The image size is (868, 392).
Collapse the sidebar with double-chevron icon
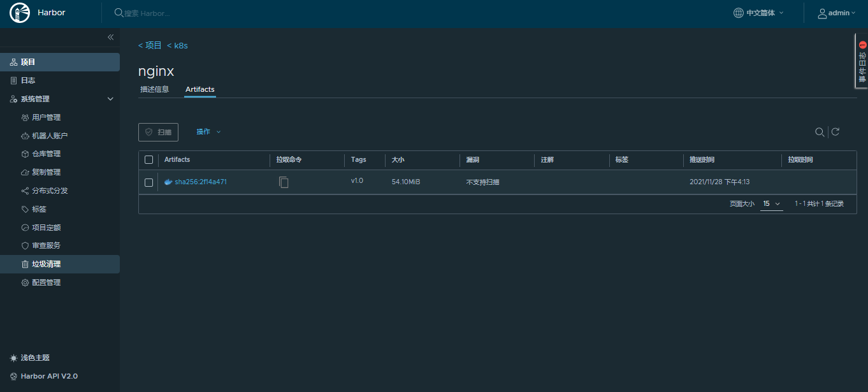tap(110, 37)
